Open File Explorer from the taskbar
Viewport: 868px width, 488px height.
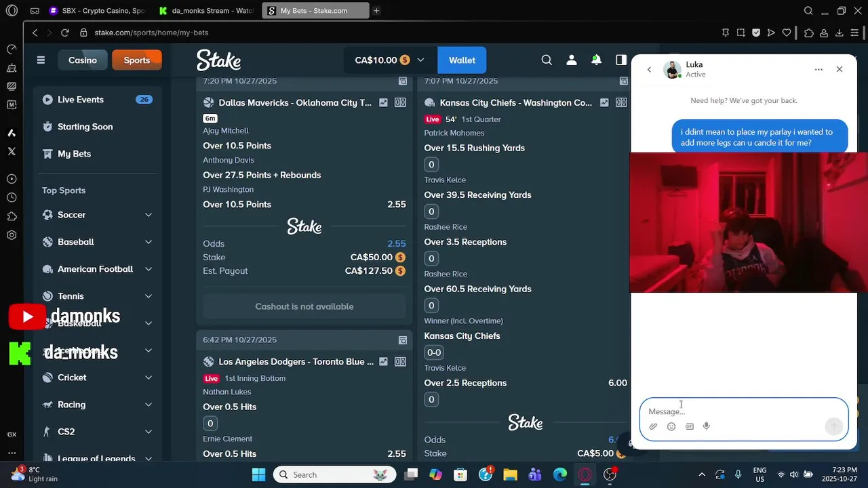pos(510,474)
